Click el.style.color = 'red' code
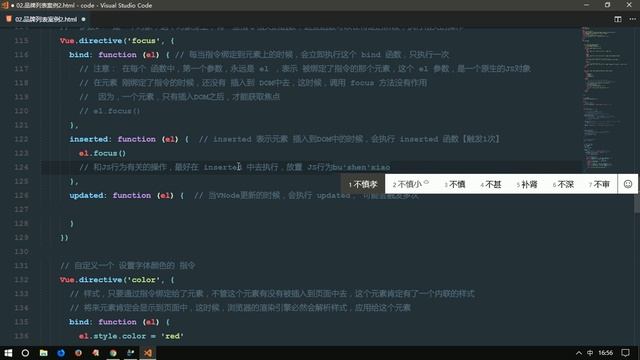 coord(131,336)
